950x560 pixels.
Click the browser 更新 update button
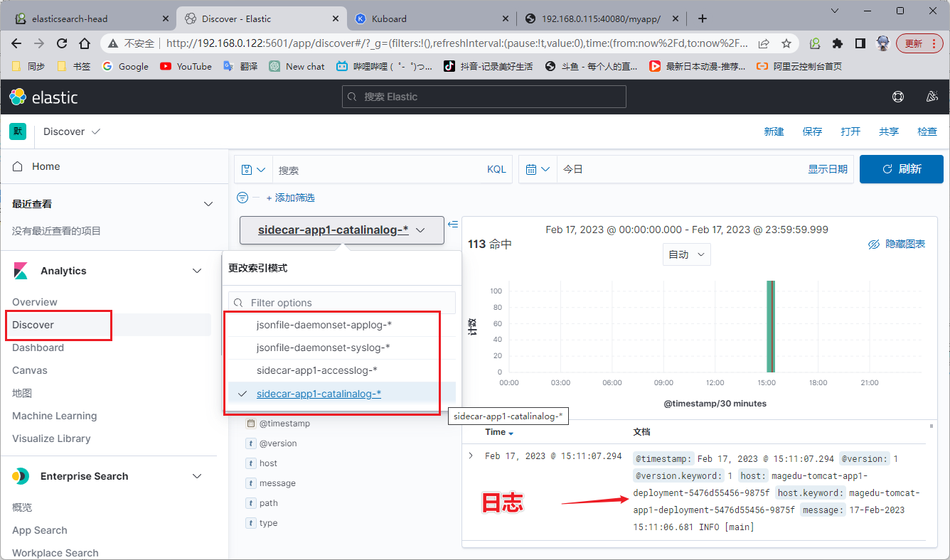[x=919, y=43]
